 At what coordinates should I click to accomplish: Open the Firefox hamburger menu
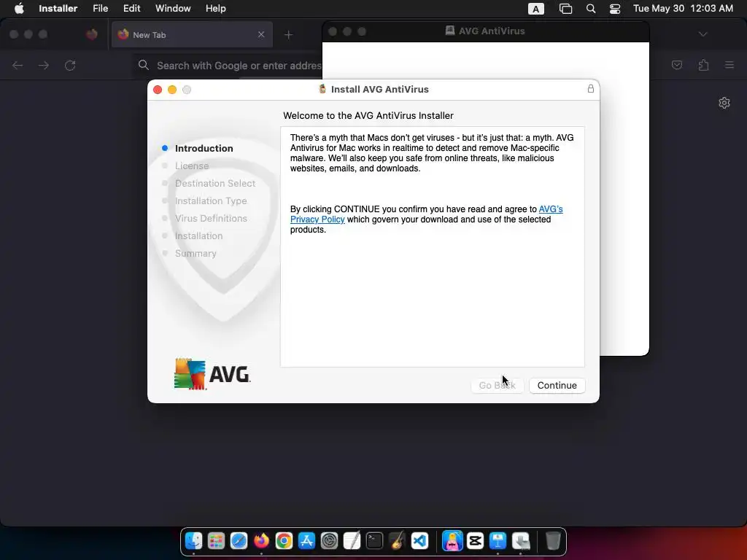point(729,65)
